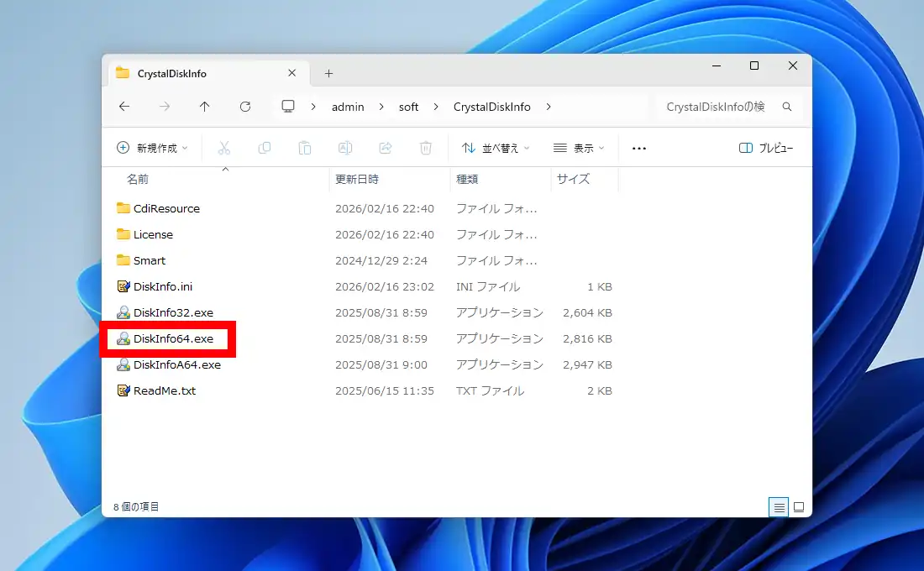This screenshot has width=924, height=571.
Task: Click the Share icon in toolbar
Action: point(386,148)
